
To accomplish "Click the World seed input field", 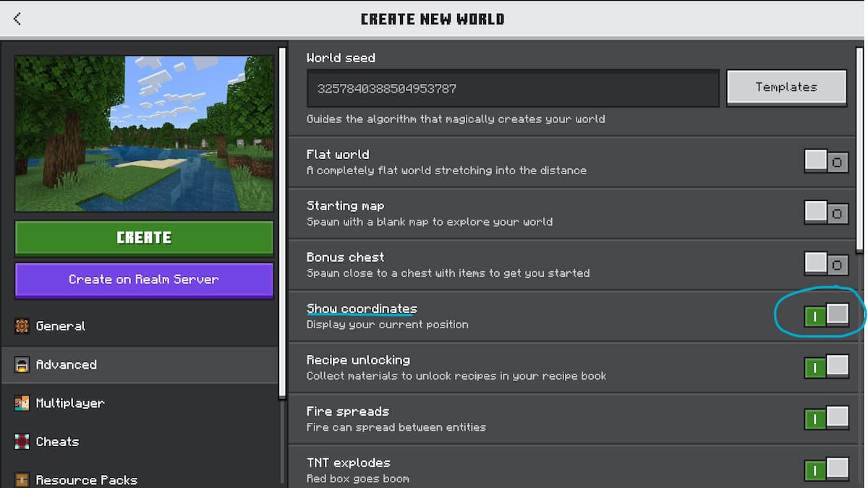I will point(513,87).
